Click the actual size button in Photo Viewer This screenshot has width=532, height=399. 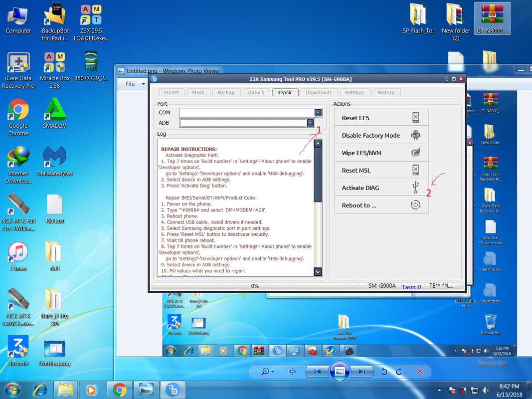[292, 372]
